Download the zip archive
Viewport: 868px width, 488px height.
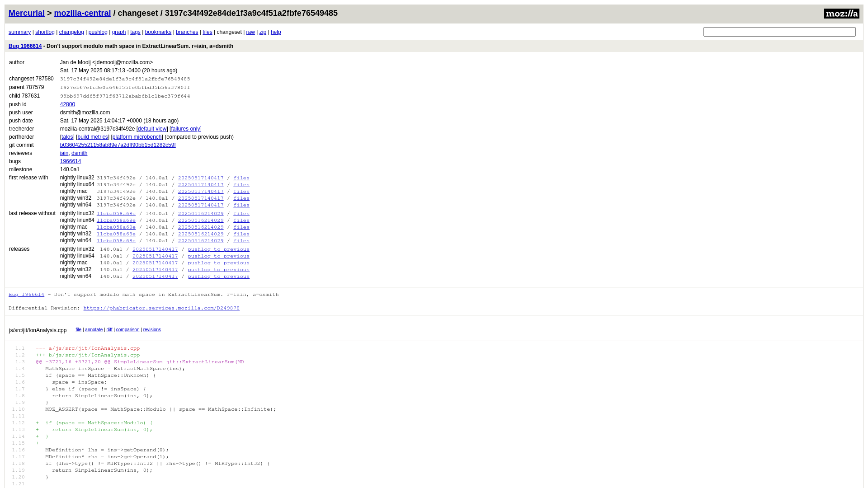tap(263, 32)
